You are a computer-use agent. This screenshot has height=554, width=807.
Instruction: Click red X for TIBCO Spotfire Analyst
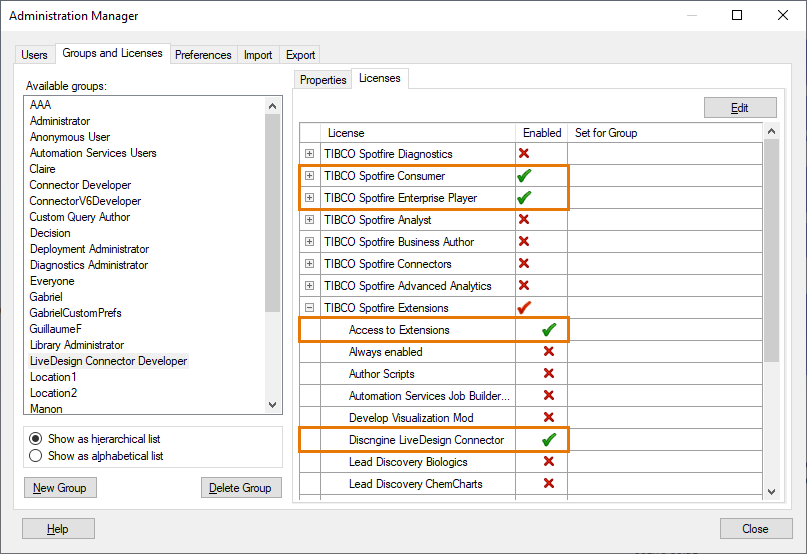tap(524, 219)
